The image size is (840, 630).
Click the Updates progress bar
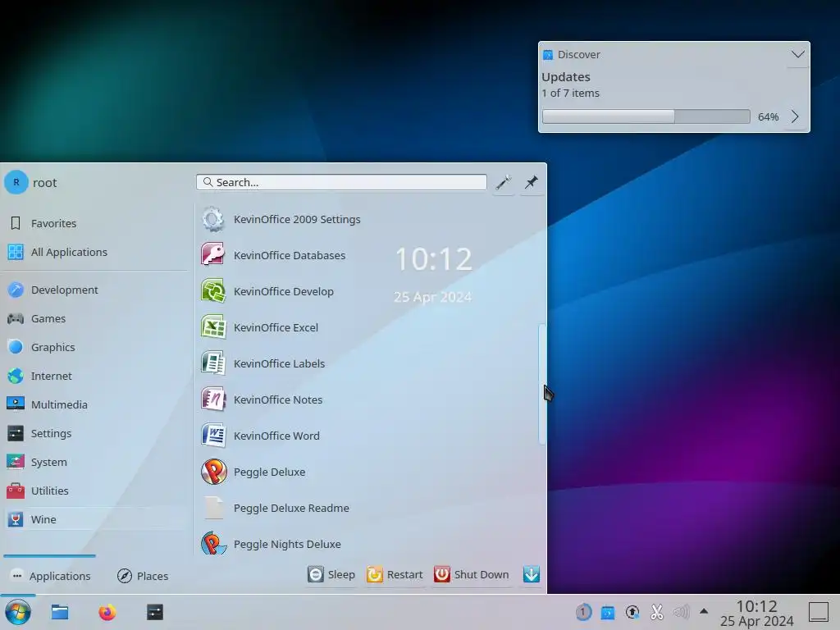point(646,116)
